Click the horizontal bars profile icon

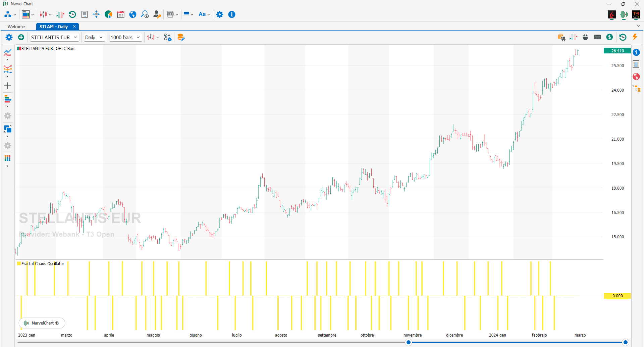8,99
